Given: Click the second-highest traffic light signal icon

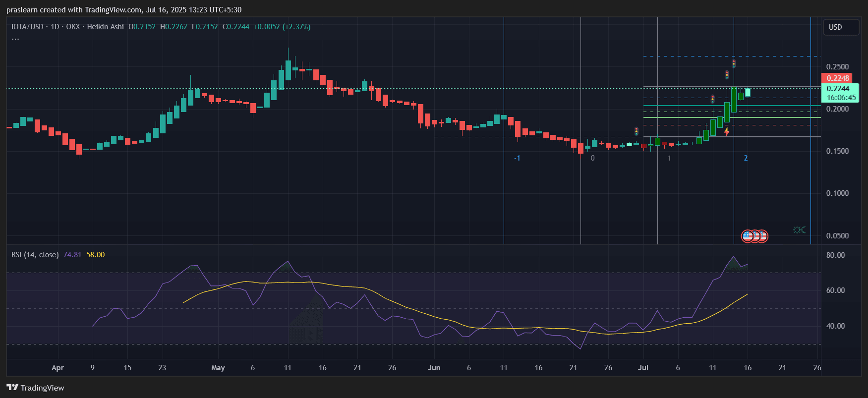Looking at the screenshot, I should click(x=727, y=75).
